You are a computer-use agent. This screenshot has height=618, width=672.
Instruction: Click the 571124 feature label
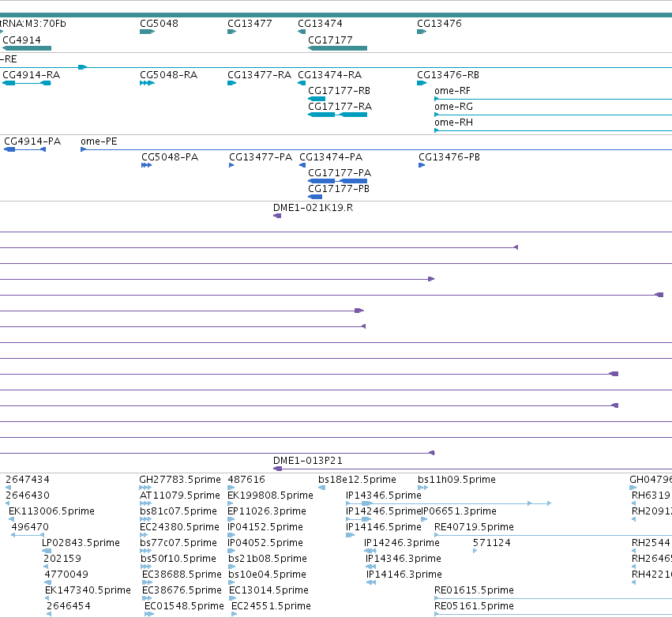(x=492, y=544)
